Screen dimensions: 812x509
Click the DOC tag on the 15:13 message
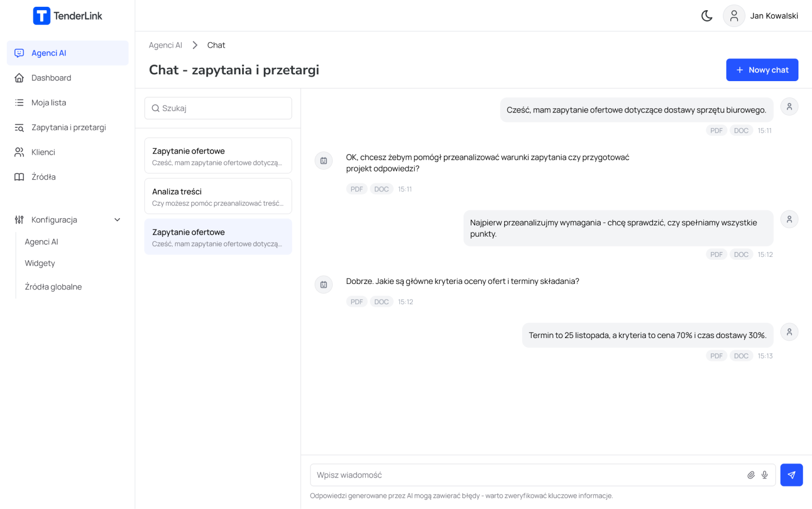[x=741, y=356]
